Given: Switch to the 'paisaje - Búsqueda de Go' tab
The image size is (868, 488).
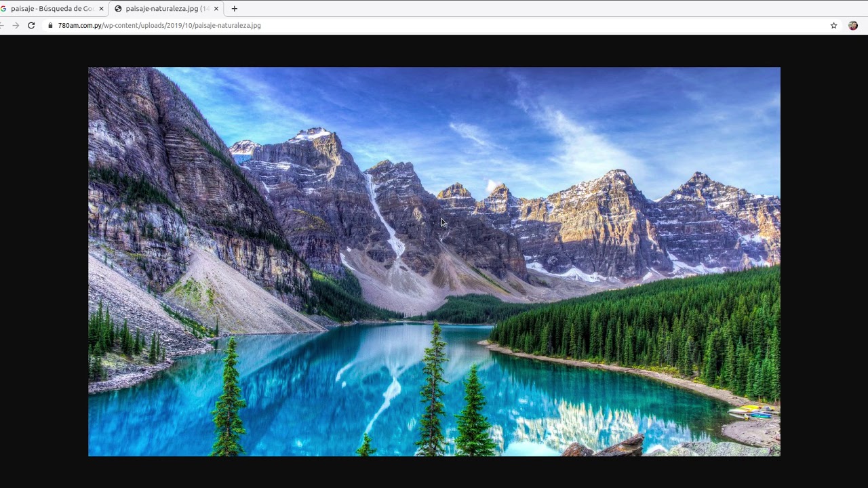Looking at the screenshot, I should pos(52,9).
